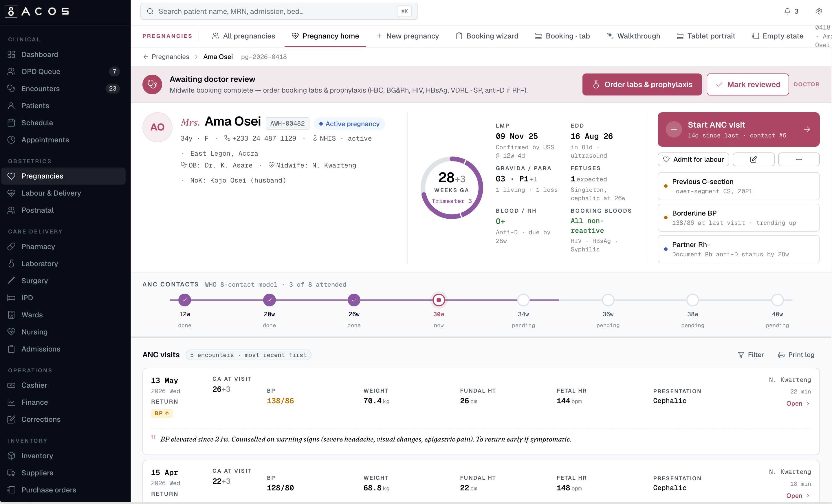Image resolution: width=832 pixels, height=504 pixels.
Task: Click Mark reviewed button
Action: tap(747, 84)
